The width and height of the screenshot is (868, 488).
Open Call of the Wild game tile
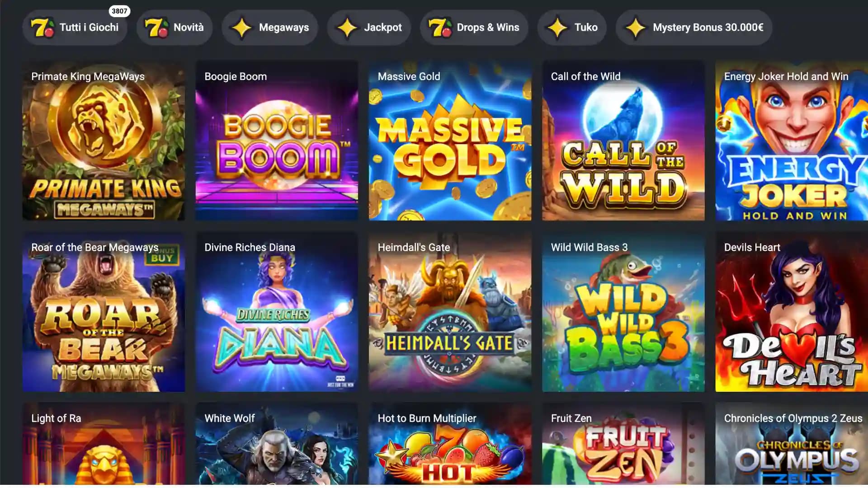pyautogui.click(x=623, y=141)
